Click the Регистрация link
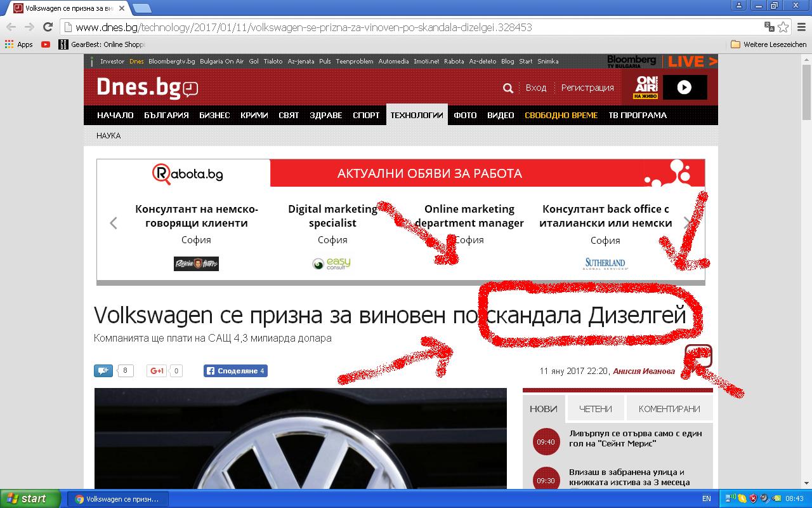This screenshot has height=508, width=812. click(587, 88)
